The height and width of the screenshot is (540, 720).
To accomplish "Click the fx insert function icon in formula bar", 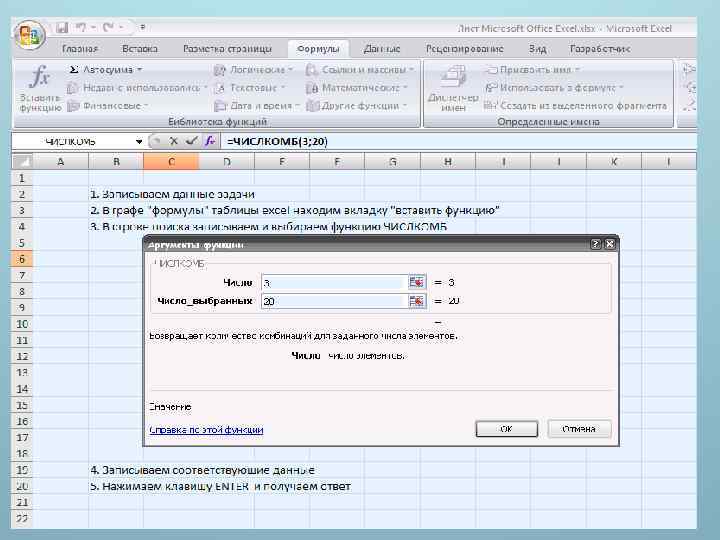I will [210, 141].
